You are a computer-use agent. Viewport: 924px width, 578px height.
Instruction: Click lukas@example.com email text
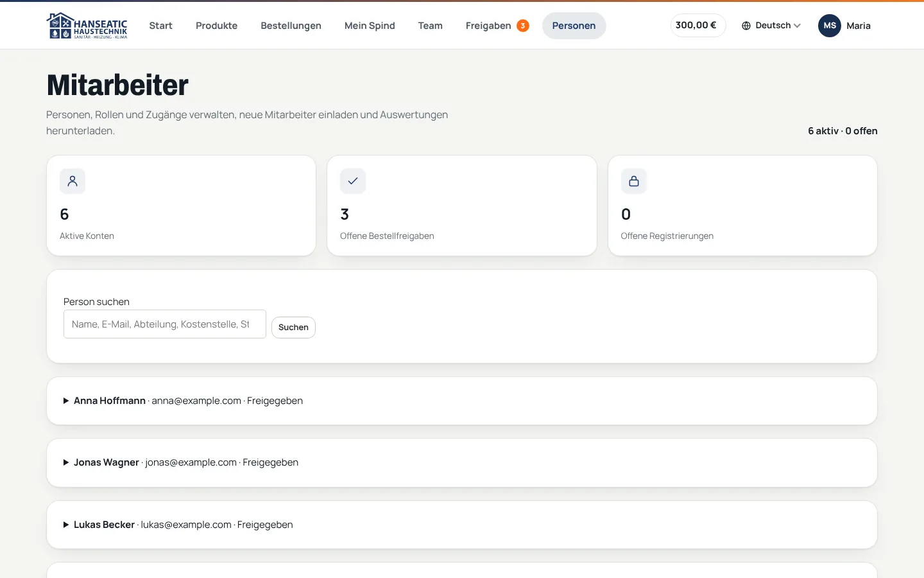click(186, 525)
